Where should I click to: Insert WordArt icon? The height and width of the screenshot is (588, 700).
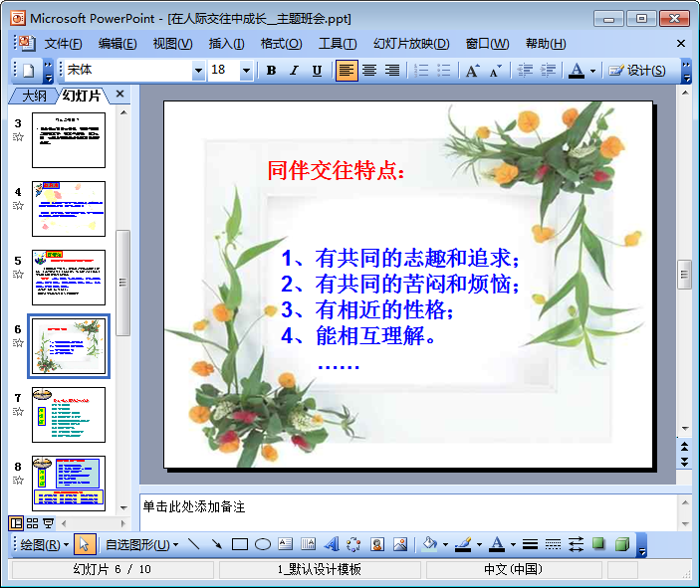pos(332,545)
